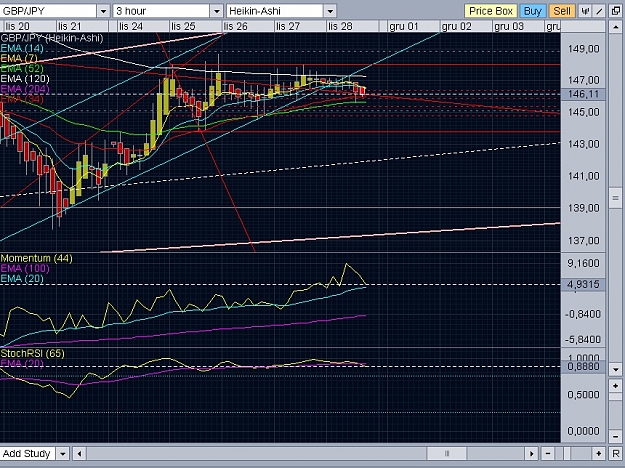625x468 pixels.
Task: Click the EMA (100) momentum label
Action: pos(25,268)
